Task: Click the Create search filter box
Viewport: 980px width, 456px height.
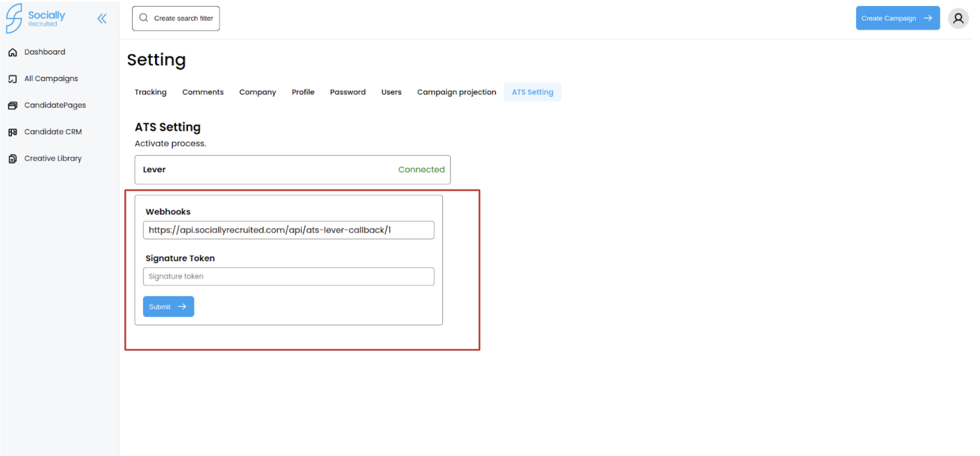Action: coord(176,18)
